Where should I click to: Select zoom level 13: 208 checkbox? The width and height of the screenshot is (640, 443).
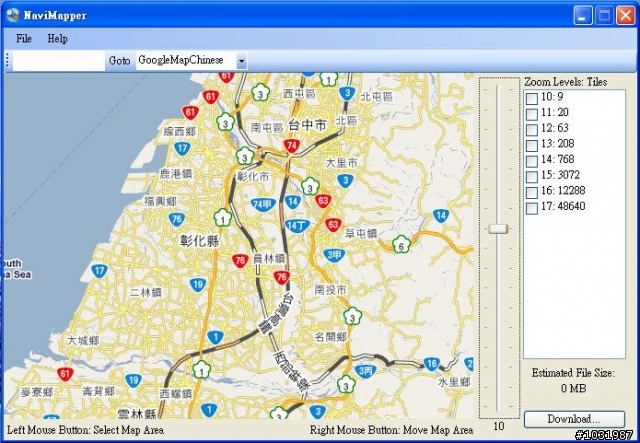[x=531, y=145]
